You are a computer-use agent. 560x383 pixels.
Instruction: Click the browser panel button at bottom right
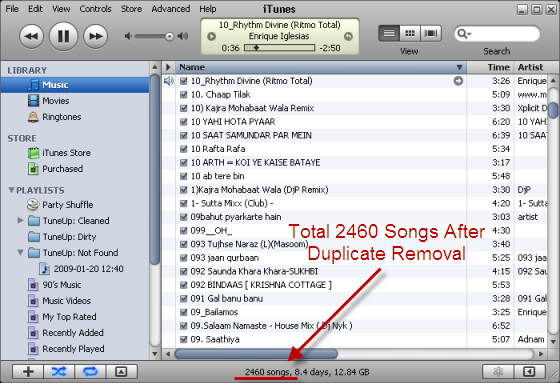[529, 372]
